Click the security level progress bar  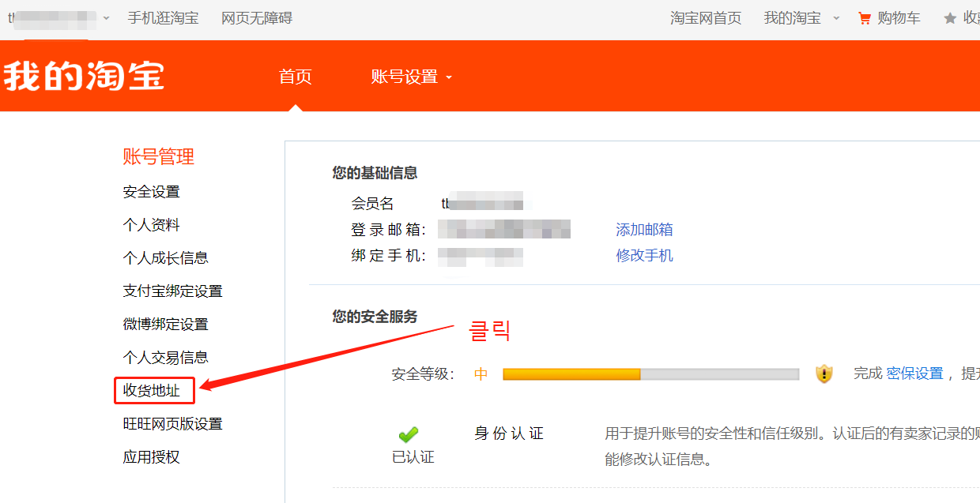pyautogui.click(x=651, y=374)
